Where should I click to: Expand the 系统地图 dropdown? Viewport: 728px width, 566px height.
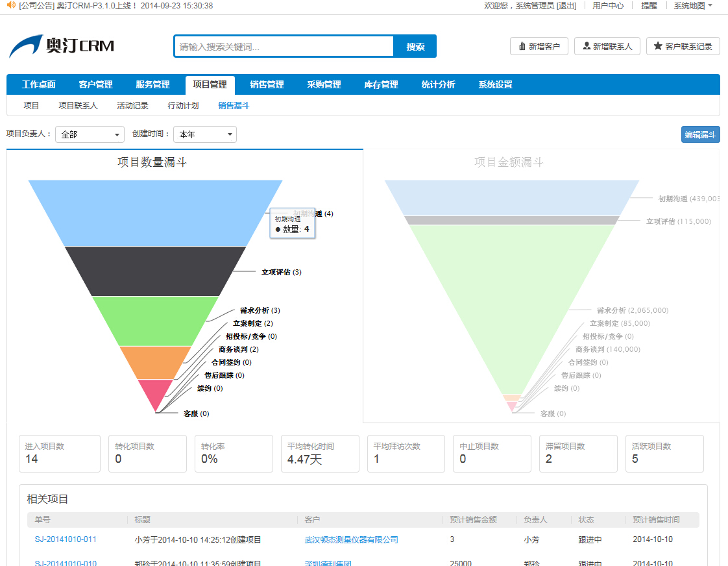693,5
